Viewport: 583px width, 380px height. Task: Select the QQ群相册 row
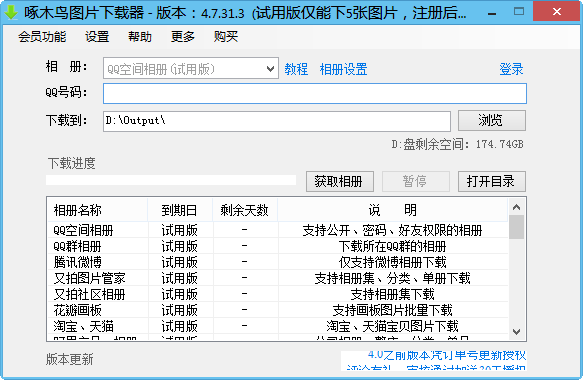[277, 246]
